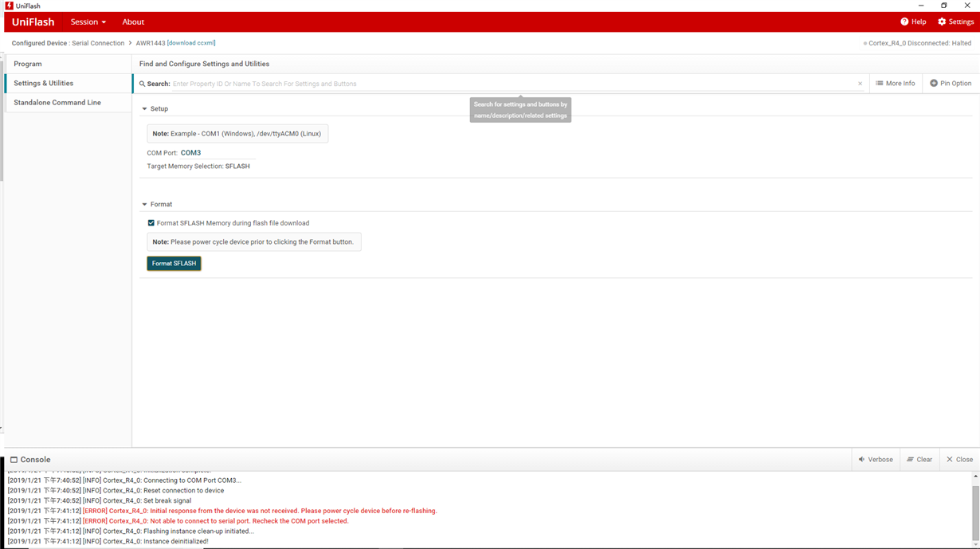Screen dimensions: 980x549
Task: Click the download ccxml link
Action: point(191,43)
